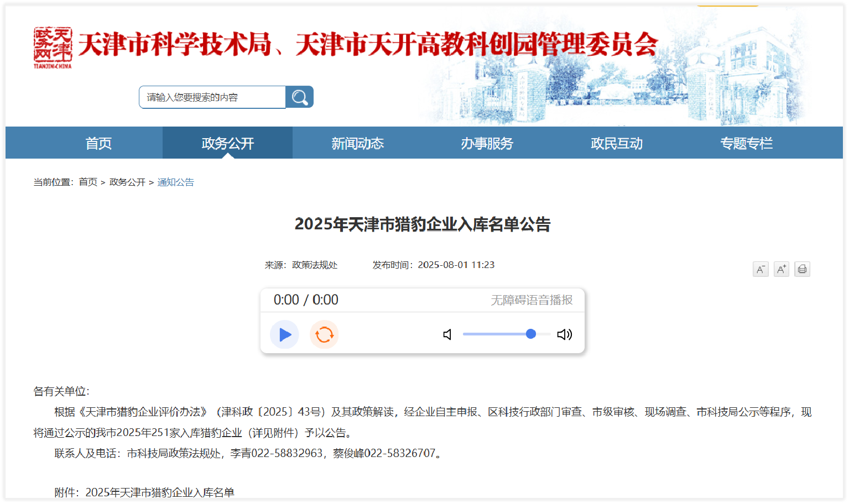Click the loud volume speaker icon
The image size is (849, 504).
[x=564, y=334]
